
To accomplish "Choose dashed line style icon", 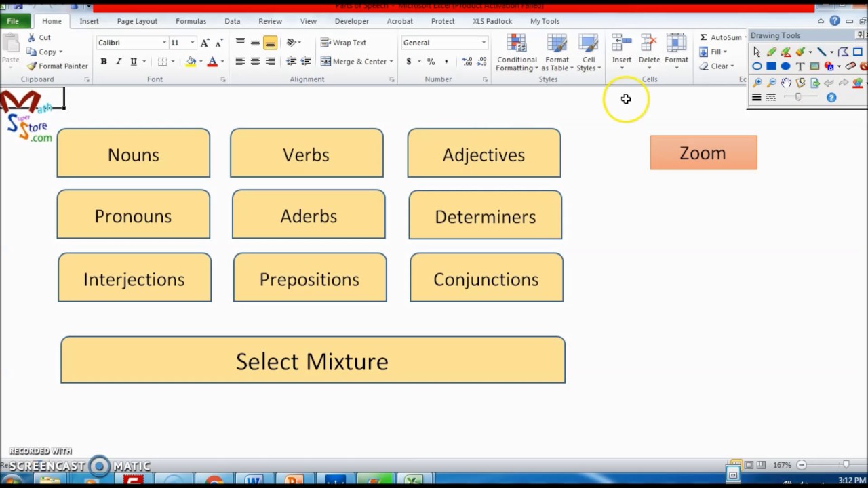I will pyautogui.click(x=771, y=98).
